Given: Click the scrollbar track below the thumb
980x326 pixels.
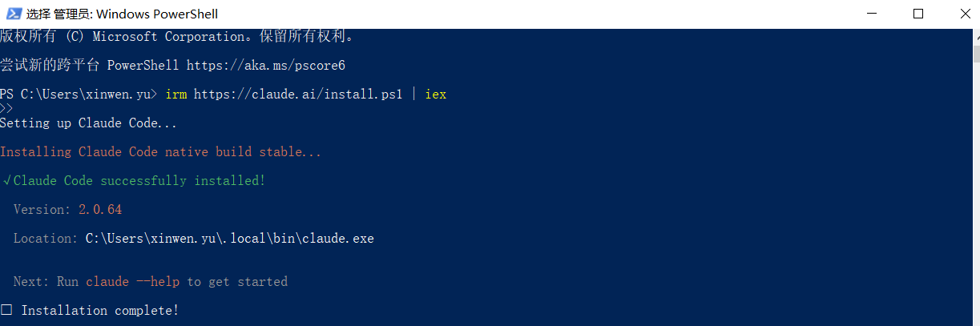Looking at the screenshot, I should [x=975, y=200].
